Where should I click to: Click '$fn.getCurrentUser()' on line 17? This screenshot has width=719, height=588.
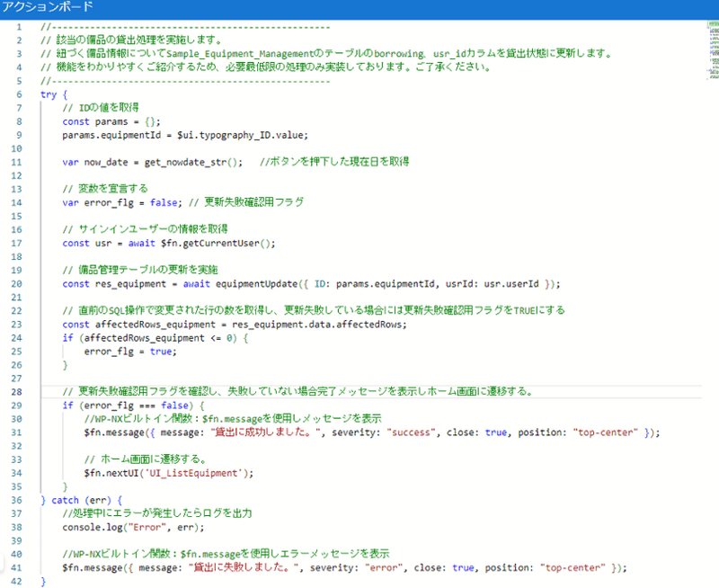tap(217, 243)
